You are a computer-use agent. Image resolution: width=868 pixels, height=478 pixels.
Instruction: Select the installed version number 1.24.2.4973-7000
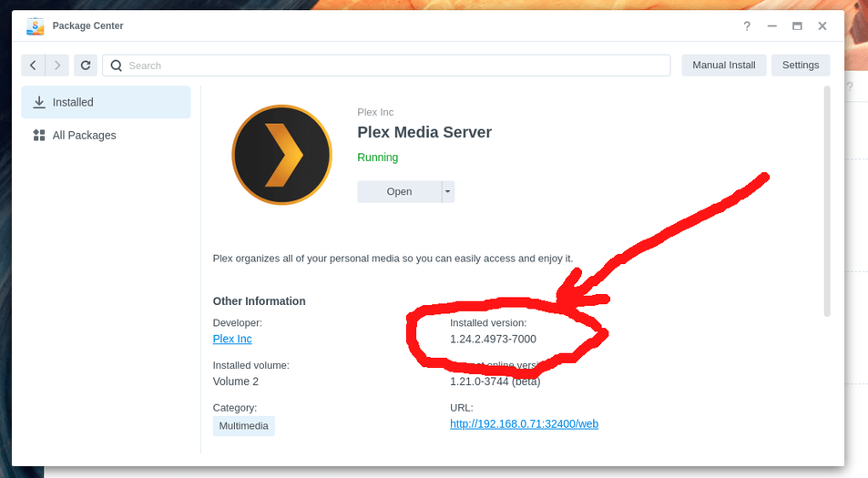click(x=494, y=339)
